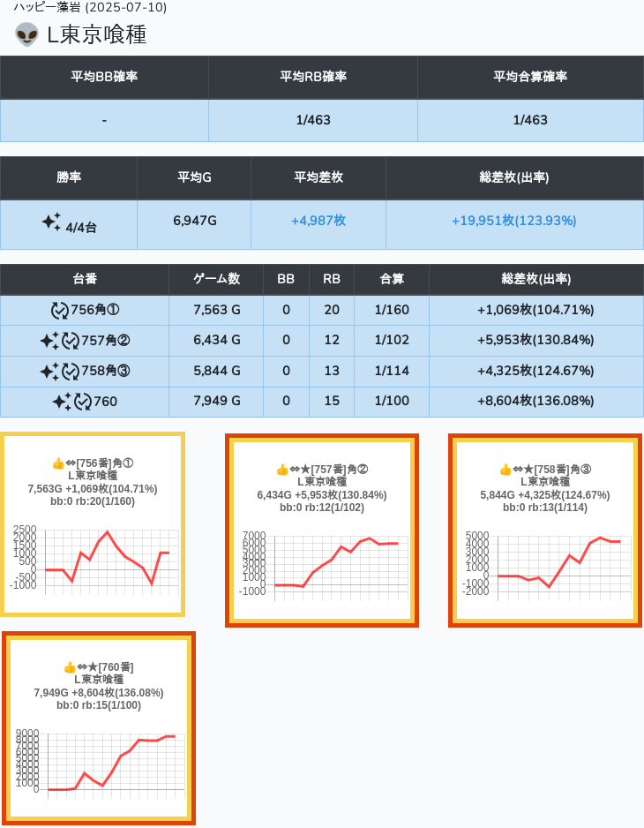This screenshot has height=828, width=644.
Task: Click machine number 758角③
Action: click(x=106, y=372)
